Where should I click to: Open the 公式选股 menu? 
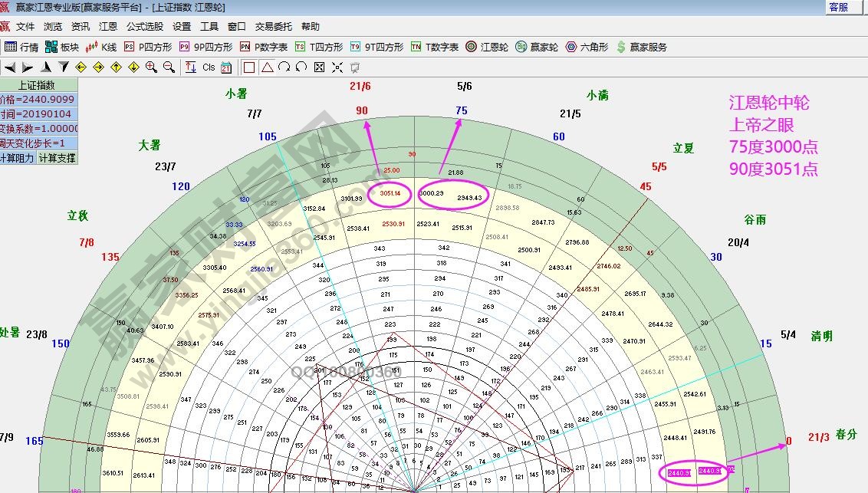point(145,25)
